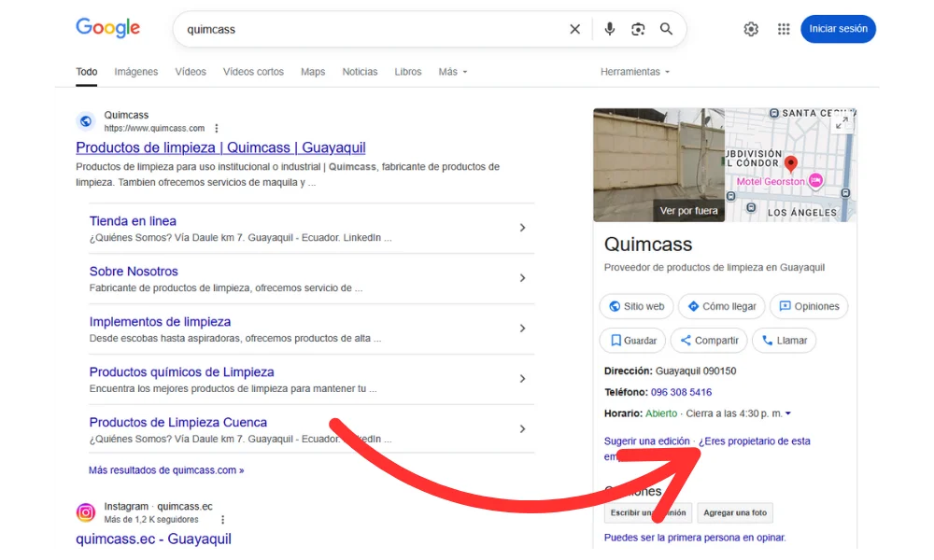Click the Iniciar sesión button
Screen dimensions: 934x560
pyautogui.click(x=838, y=29)
